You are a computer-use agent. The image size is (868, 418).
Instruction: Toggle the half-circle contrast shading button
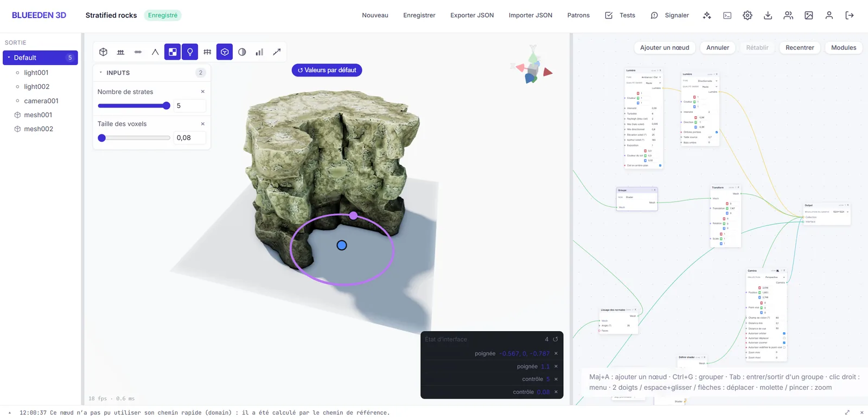(x=242, y=52)
